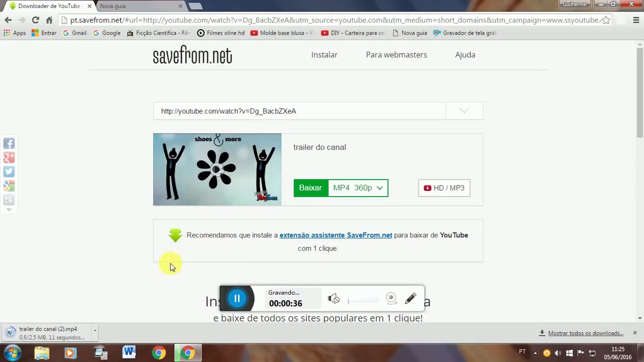
Task: Open a new tab button
Action: [x=196, y=6]
